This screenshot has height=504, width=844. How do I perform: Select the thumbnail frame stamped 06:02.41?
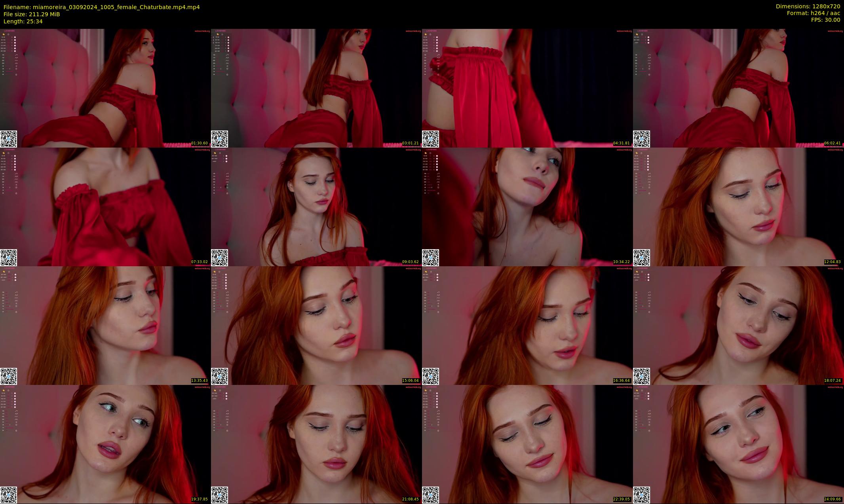click(x=738, y=88)
